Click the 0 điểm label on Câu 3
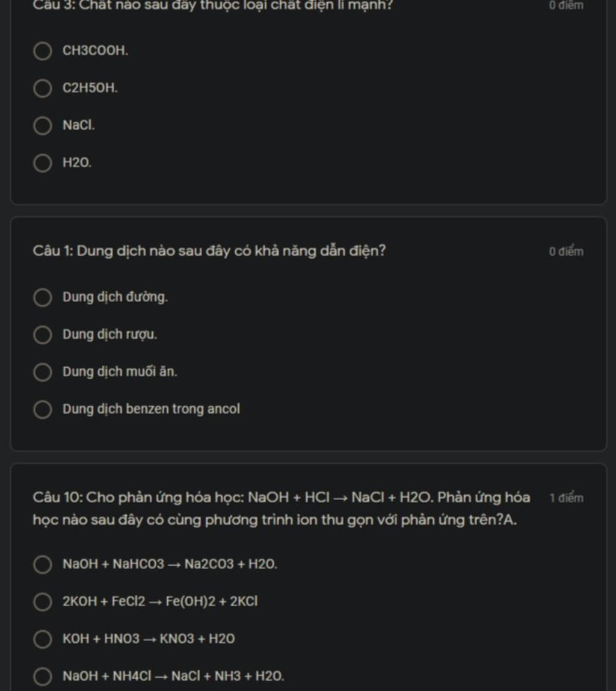616x691 pixels. [566, 5]
